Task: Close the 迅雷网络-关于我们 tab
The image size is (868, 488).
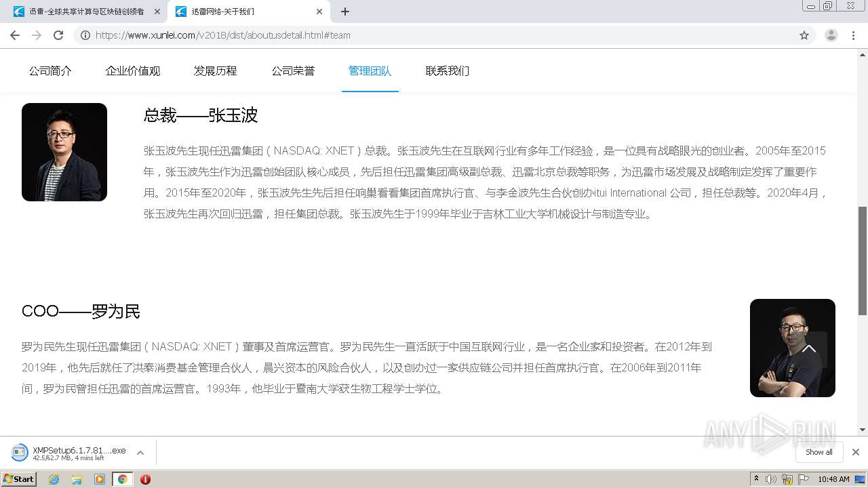Action: click(x=319, y=12)
